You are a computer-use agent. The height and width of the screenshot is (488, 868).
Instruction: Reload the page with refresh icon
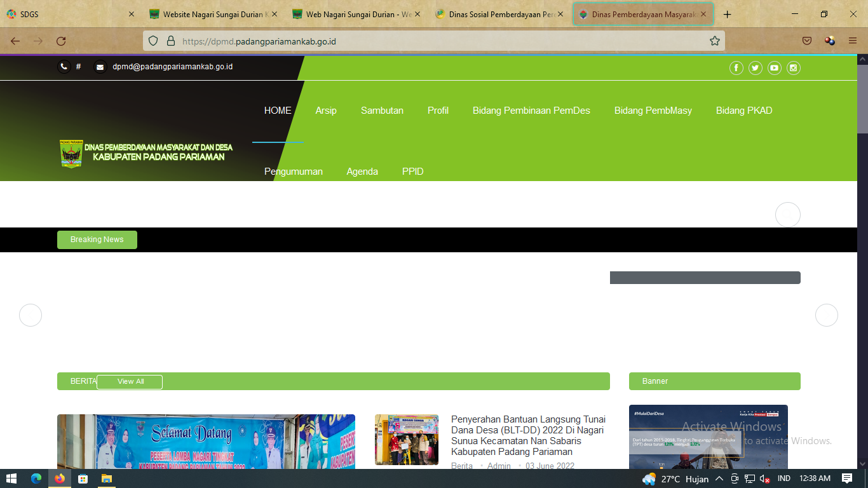(x=61, y=41)
